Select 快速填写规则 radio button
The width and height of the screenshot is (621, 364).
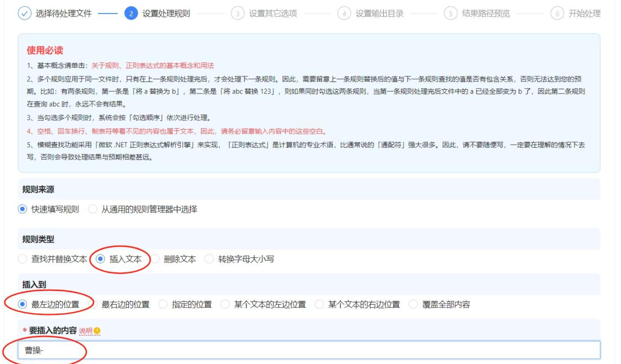23,209
